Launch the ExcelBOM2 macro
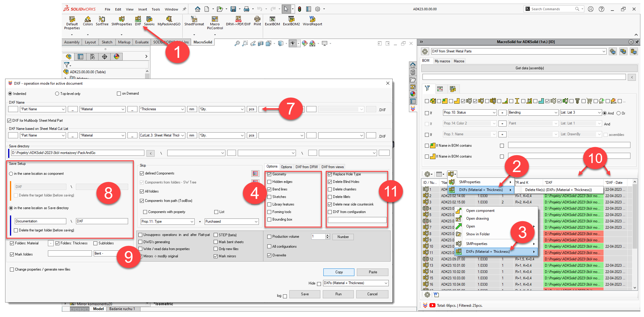Screen dimensions: 644x317 (x=291, y=21)
